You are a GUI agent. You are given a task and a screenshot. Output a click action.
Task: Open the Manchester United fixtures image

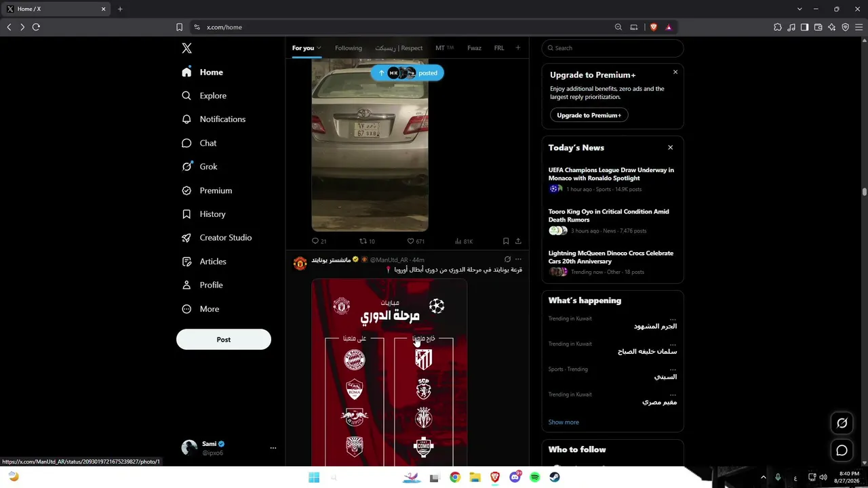389,372
